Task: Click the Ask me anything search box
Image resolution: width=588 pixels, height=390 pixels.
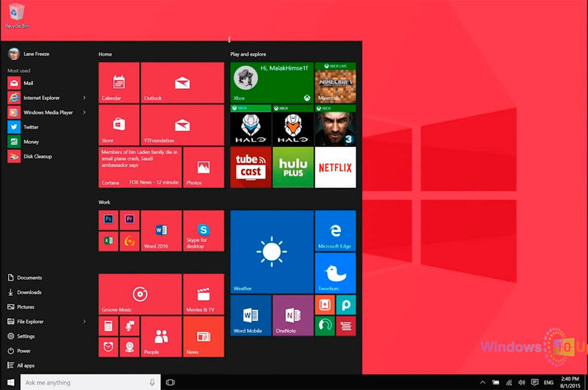Action: pyautogui.click(x=90, y=383)
